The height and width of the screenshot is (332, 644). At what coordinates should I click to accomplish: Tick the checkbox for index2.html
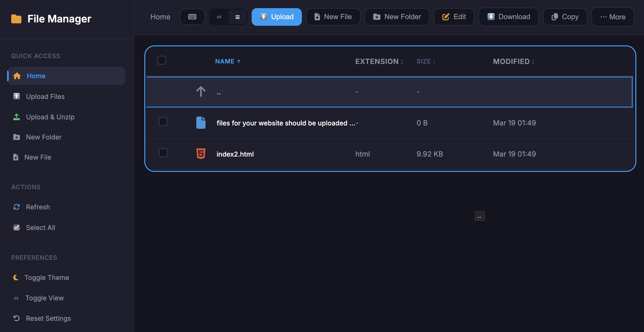163,153
